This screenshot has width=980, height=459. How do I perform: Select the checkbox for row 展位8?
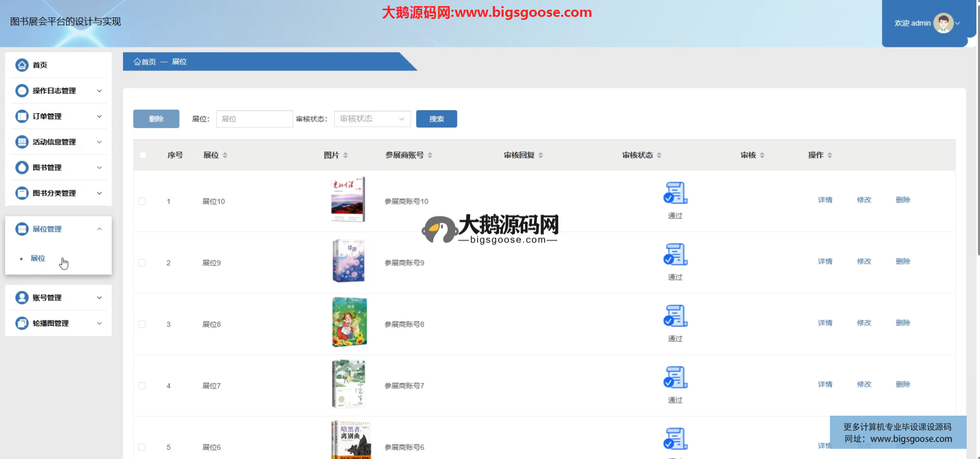[x=142, y=324]
